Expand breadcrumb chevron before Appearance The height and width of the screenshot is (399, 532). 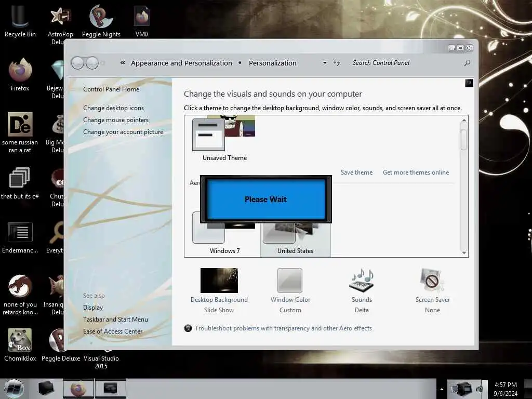123,63
